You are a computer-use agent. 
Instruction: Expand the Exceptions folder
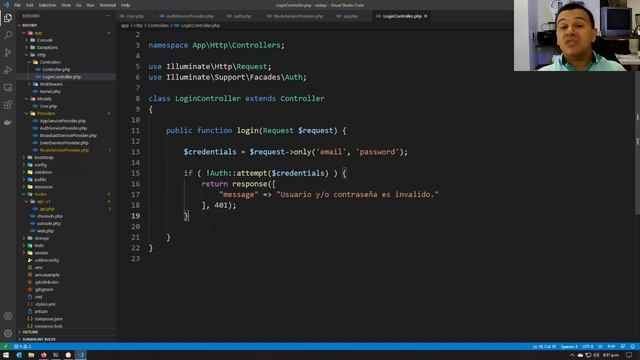coord(47,48)
